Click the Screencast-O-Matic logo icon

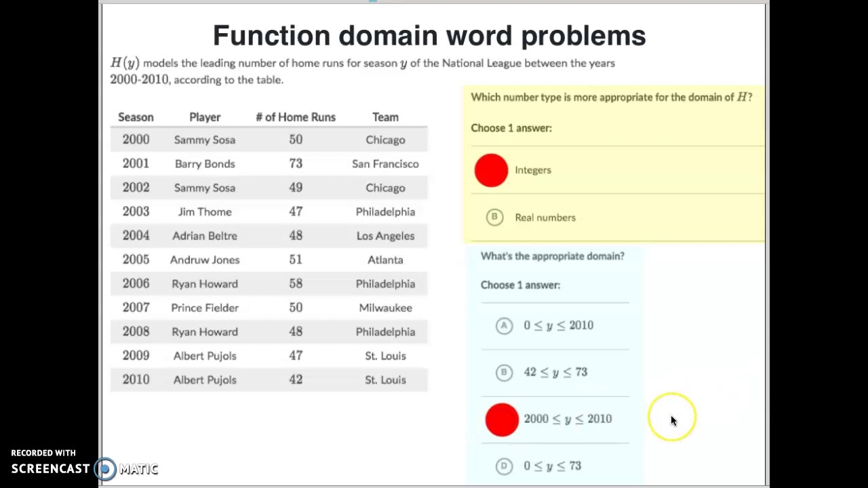point(105,468)
